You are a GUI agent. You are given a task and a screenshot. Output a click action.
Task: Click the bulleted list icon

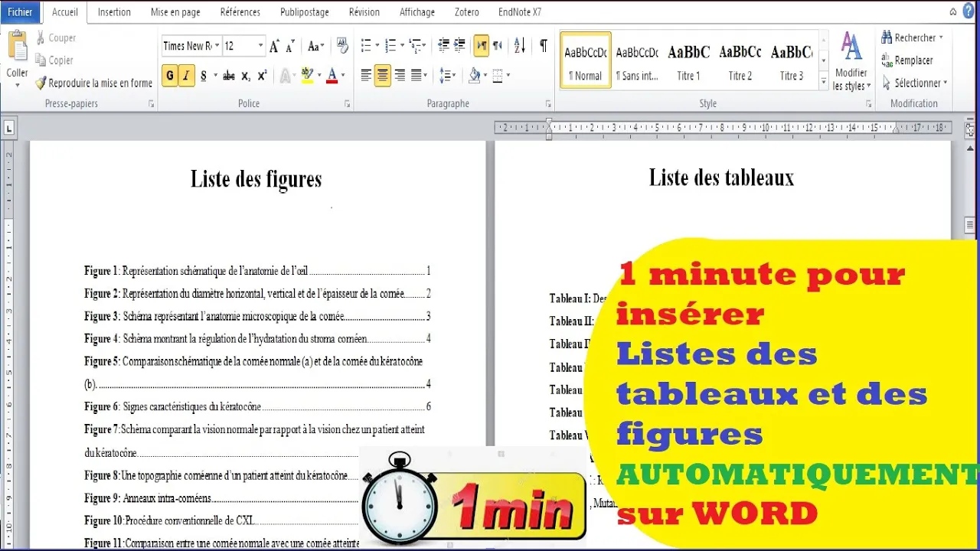[x=366, y=46]
